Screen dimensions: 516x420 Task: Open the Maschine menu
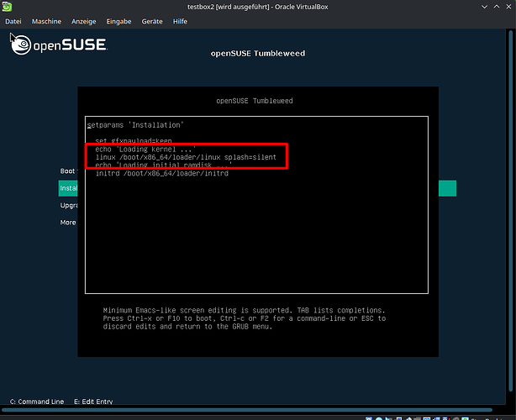coord(46,21)
